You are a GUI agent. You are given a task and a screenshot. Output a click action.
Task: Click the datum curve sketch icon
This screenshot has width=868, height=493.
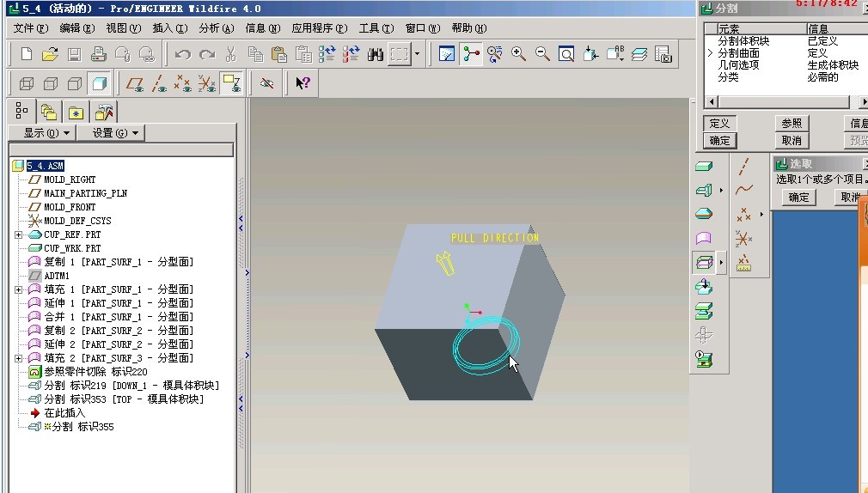744,190
